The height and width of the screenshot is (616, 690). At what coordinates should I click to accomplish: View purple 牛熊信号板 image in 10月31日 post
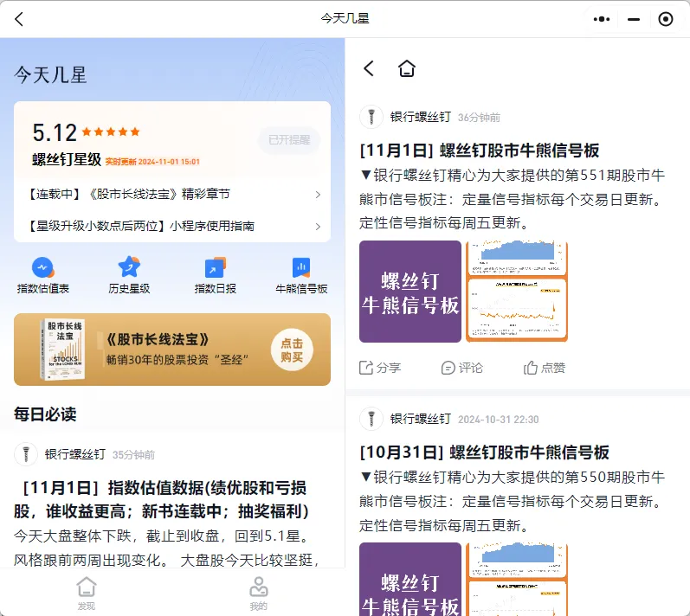[x=410, y=579]
